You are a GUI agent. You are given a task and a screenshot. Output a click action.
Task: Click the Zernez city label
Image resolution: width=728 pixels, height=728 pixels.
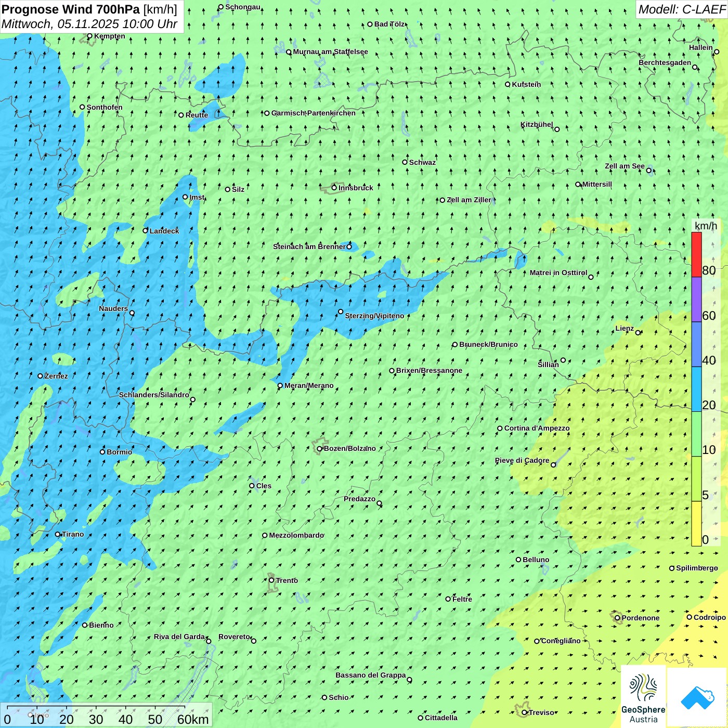(x=56, y=376)
